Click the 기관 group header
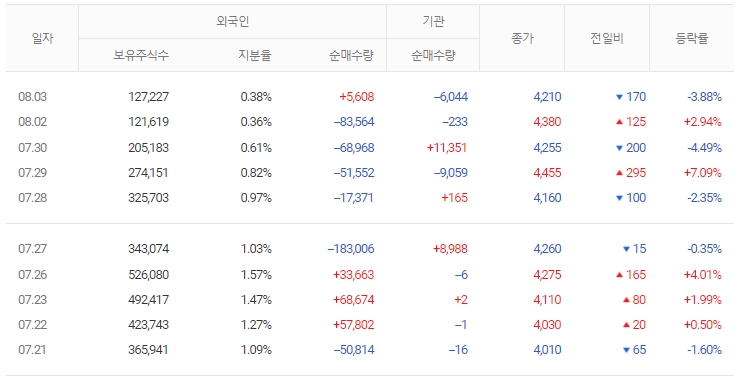This screenshot has height=385, width=739. (x=433, y=21)
